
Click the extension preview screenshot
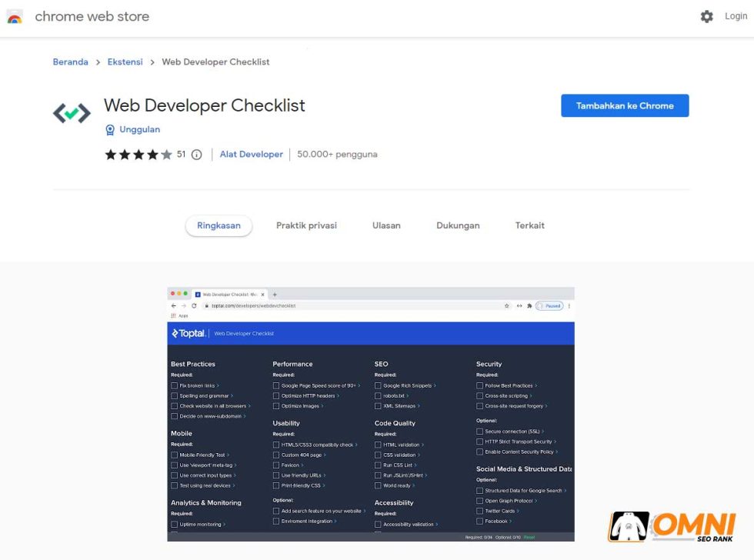coord(371,415)
